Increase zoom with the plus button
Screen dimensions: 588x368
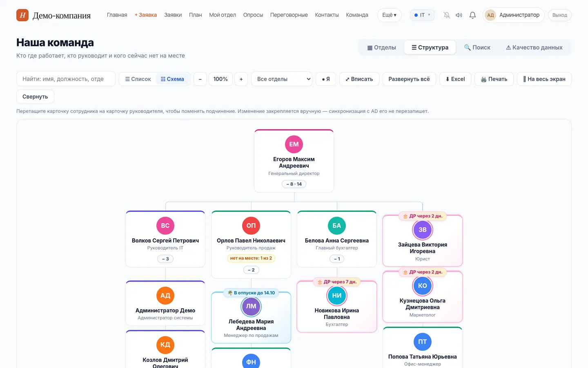click(241, 79)
